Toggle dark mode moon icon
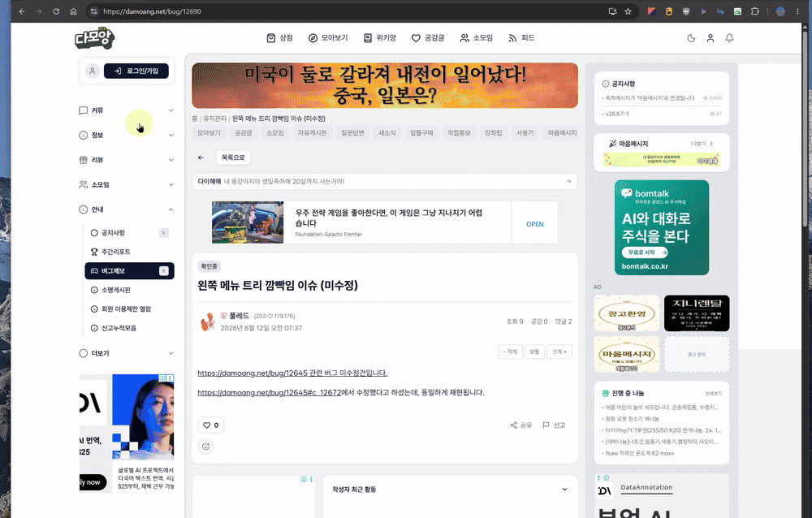 tap(691, 38)
